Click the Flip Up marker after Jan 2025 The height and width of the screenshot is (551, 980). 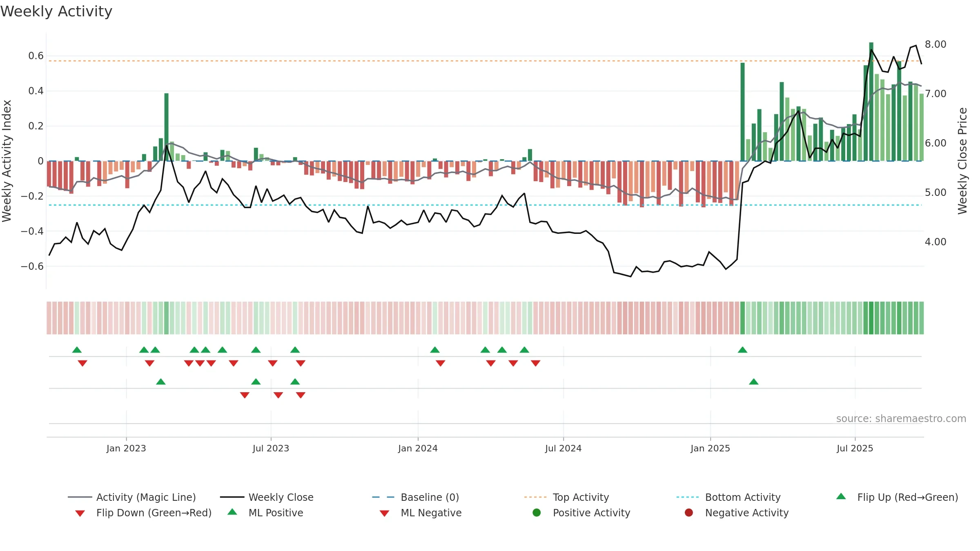(743, 350)
